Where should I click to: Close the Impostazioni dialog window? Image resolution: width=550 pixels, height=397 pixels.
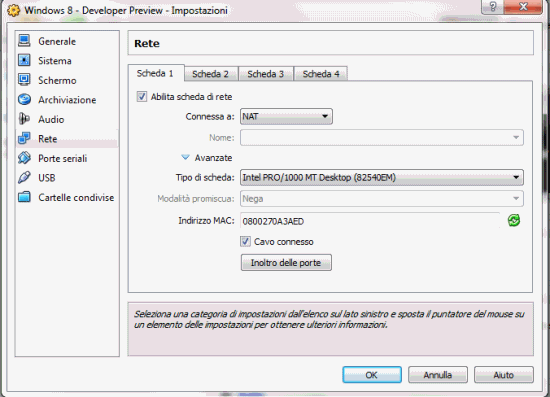pyautogui.click(x=523, y=7)
